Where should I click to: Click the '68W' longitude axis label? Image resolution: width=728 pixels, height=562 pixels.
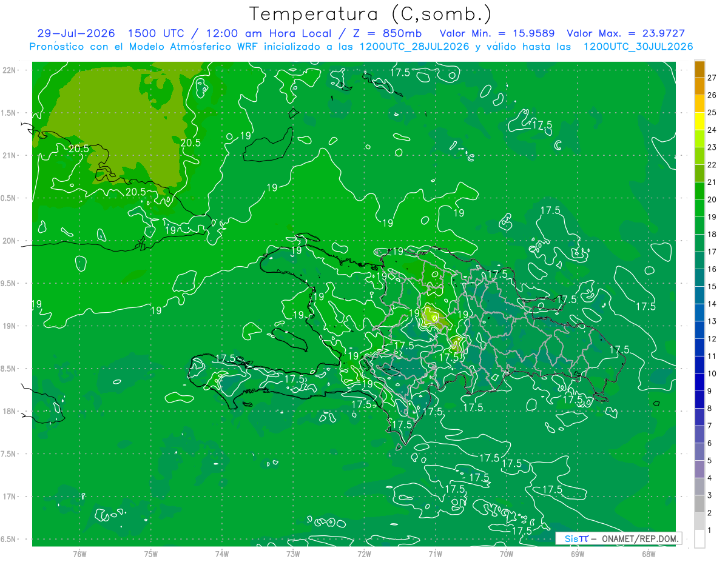649,554
